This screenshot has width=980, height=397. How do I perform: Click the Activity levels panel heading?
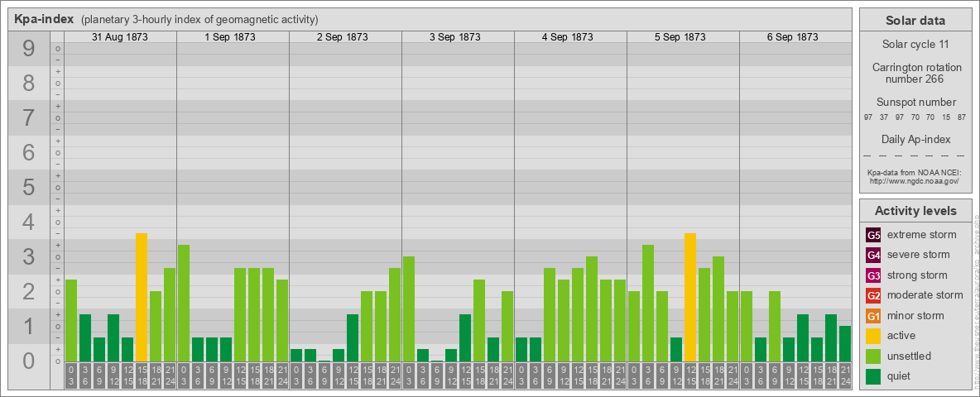(x=915, y=211)
